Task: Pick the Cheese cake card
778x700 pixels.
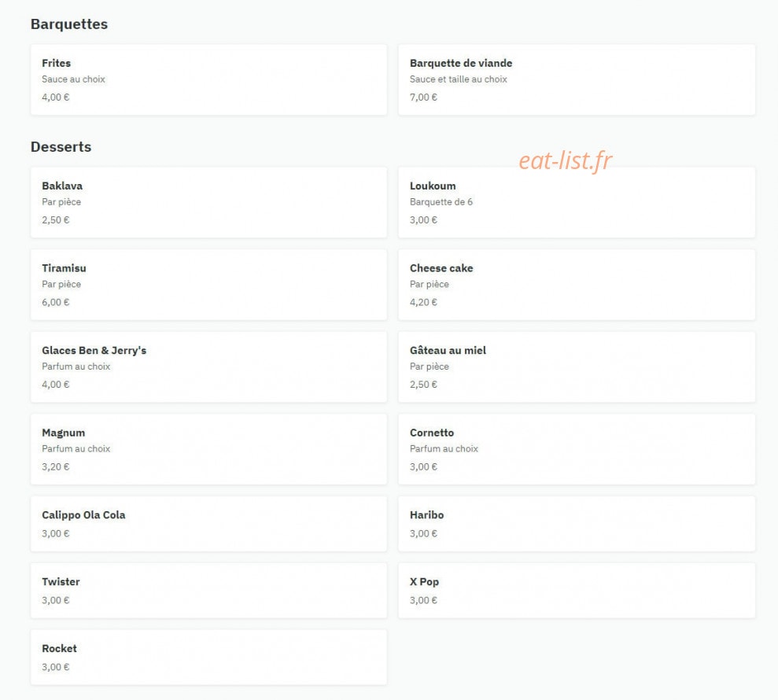Action: 577,285
